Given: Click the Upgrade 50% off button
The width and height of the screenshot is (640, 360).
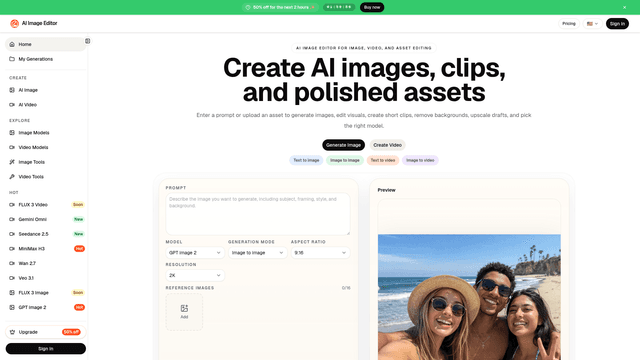Looking at the screenshot, I should (x=46, y=332).
